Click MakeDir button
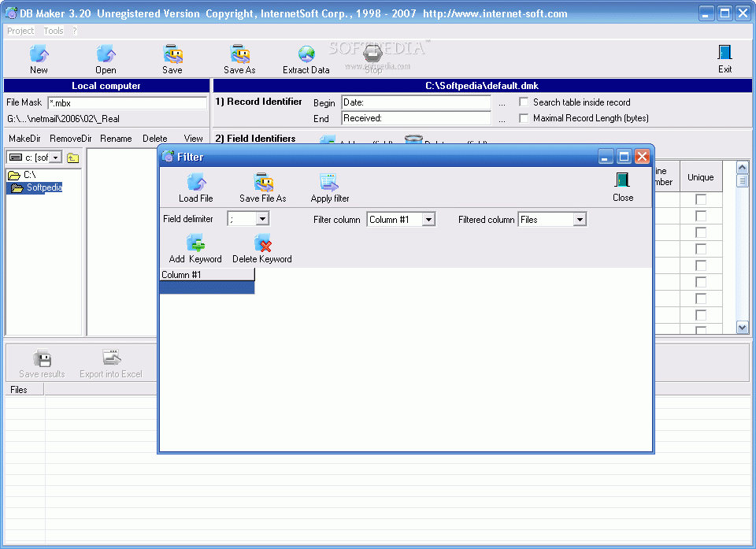Screen dimensions: 756x549 (24, 139)
